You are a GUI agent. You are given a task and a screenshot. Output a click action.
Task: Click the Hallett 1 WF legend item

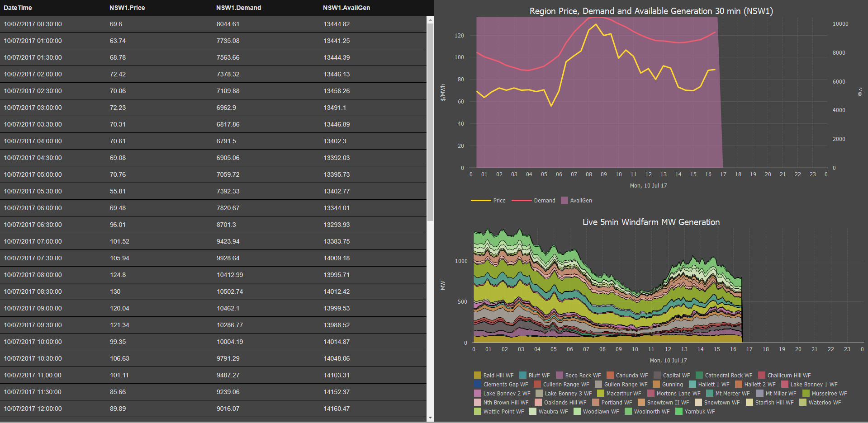pos(709,385)
